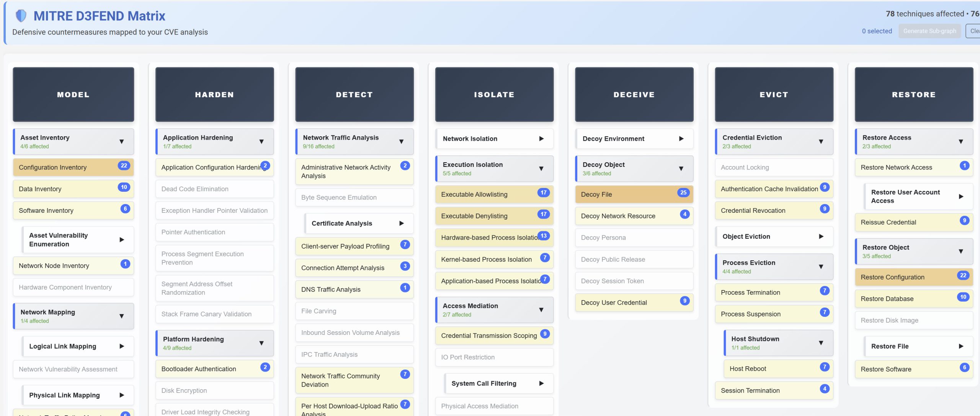Collapse the Application Hardening group

[215, 142]
